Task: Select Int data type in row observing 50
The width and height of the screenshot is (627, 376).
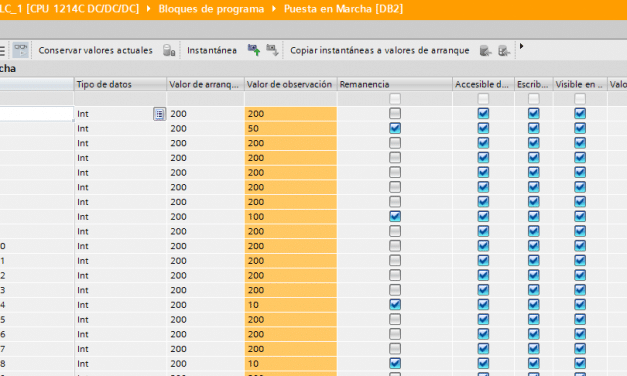Action: tap(120, 128)
